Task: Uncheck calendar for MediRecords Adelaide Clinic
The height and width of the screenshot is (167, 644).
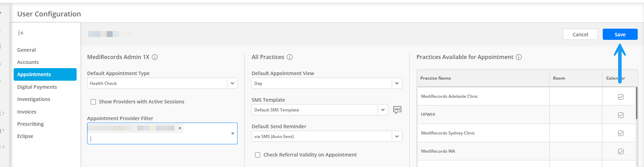Action: tap(621, 97)
